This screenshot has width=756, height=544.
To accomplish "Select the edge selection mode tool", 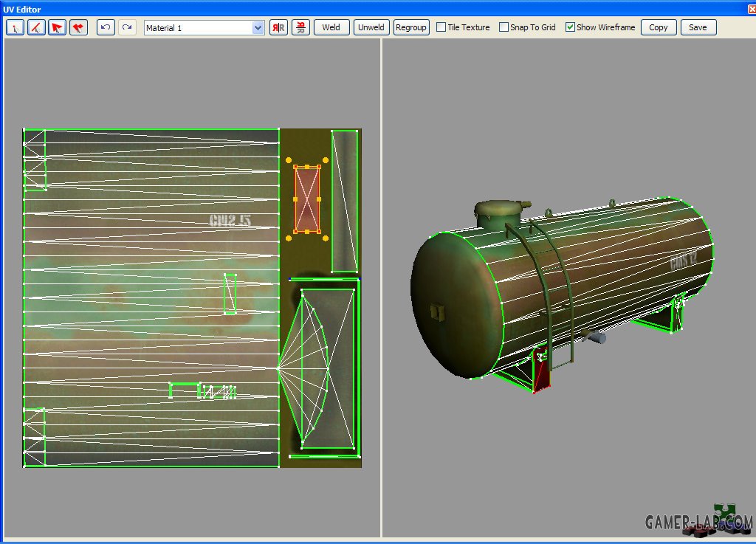I will pos(36,27).
